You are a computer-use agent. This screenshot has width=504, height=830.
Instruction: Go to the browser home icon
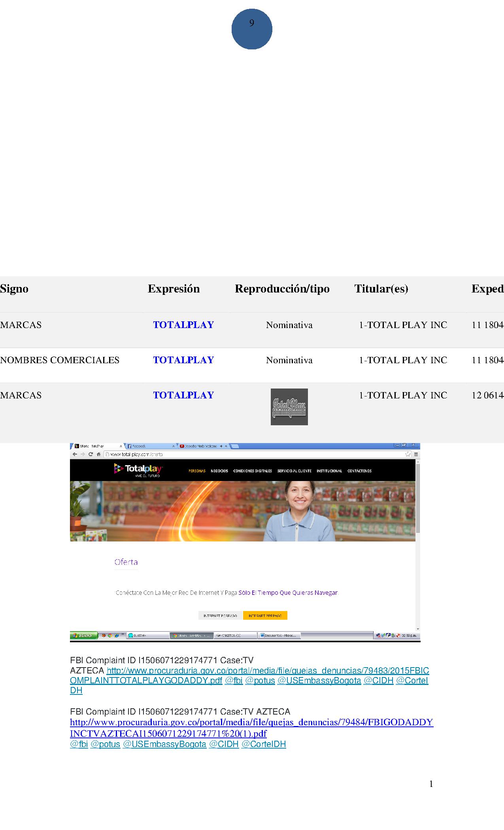(x=98, y=455)
